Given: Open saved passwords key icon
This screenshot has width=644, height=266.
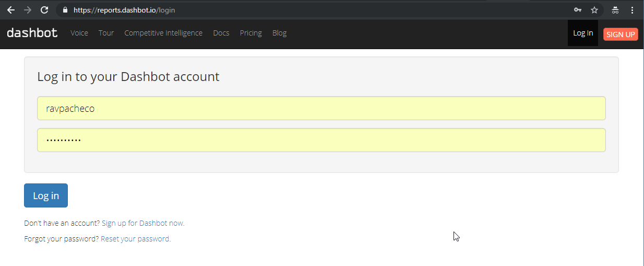Looking at the screenshot, I should (x=578, y=10).
